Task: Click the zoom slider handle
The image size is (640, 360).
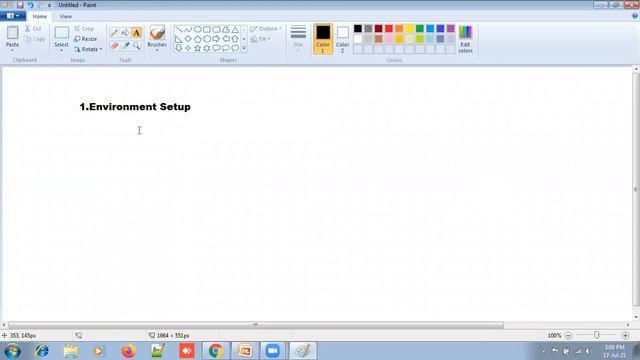Action: [x=597, y=335]
